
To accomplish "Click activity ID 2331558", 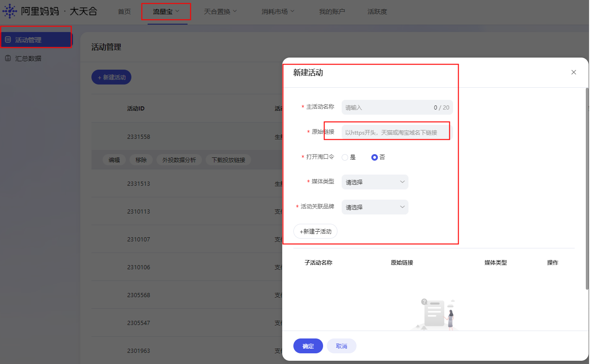I will 138,137.
